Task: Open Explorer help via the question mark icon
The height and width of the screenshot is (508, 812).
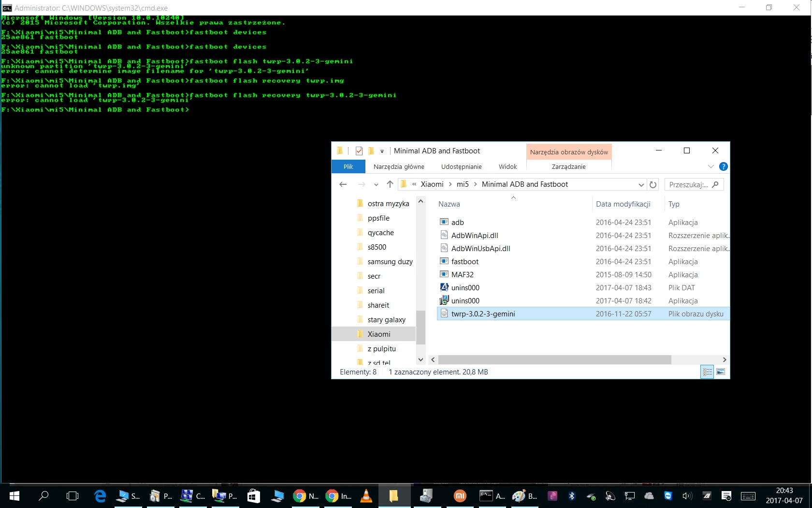Action: tap(723, 166)
